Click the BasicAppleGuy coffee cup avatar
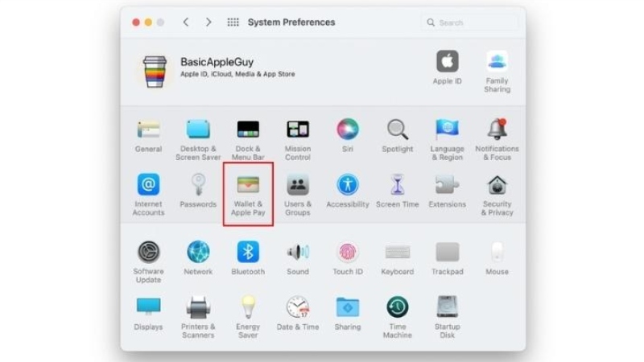 (x=155, y=72)
